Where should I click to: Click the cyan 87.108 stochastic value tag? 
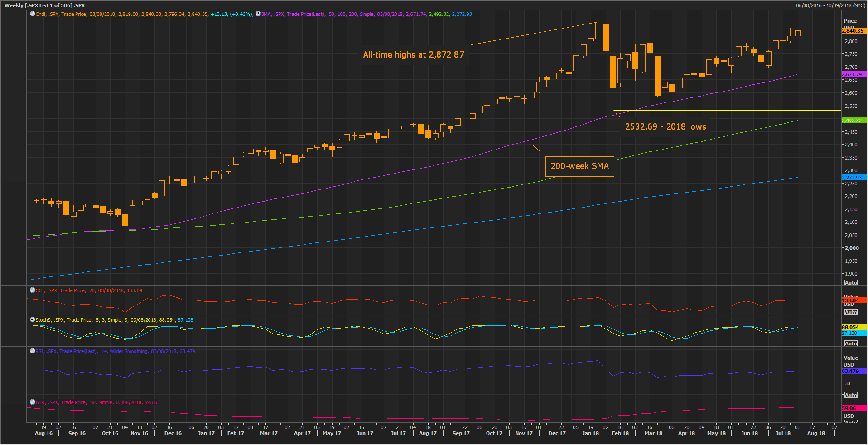coord(854,333)
